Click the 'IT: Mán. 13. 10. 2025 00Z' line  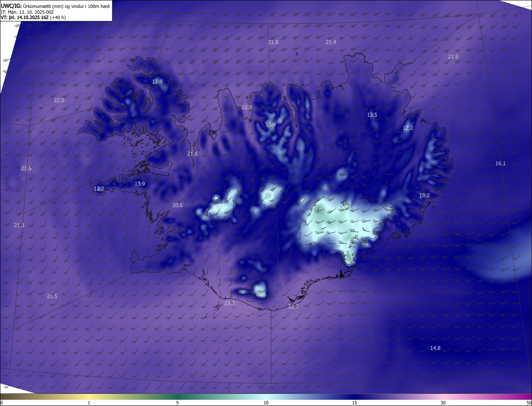27,12
